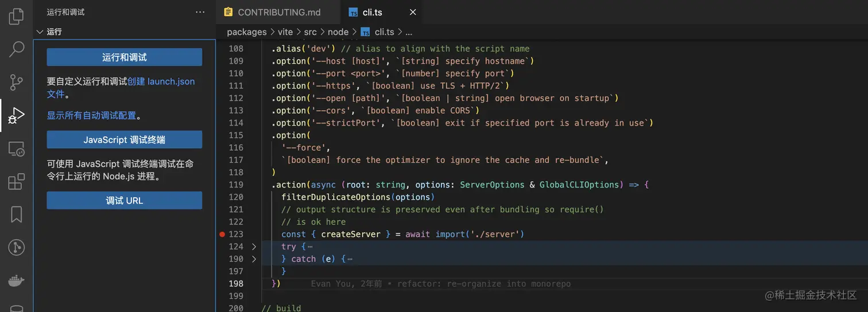Screen dimensions: 868x312
Task: Click the cli.ts breadcrumb segment
Action: coord(384,32)
